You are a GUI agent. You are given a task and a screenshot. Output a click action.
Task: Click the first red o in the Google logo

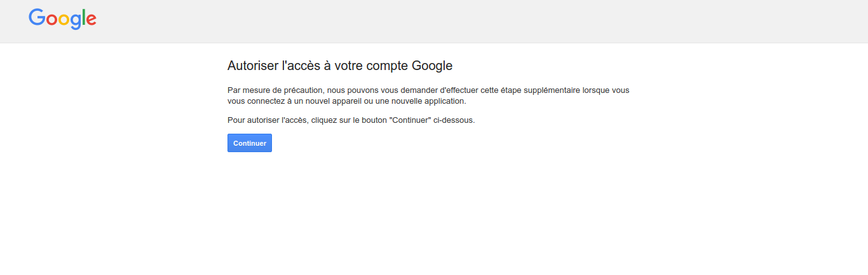tap(51, 20)
